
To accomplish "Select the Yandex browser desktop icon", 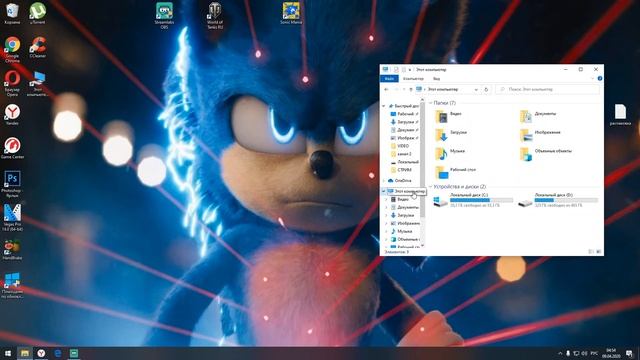I will click(12, 115).
